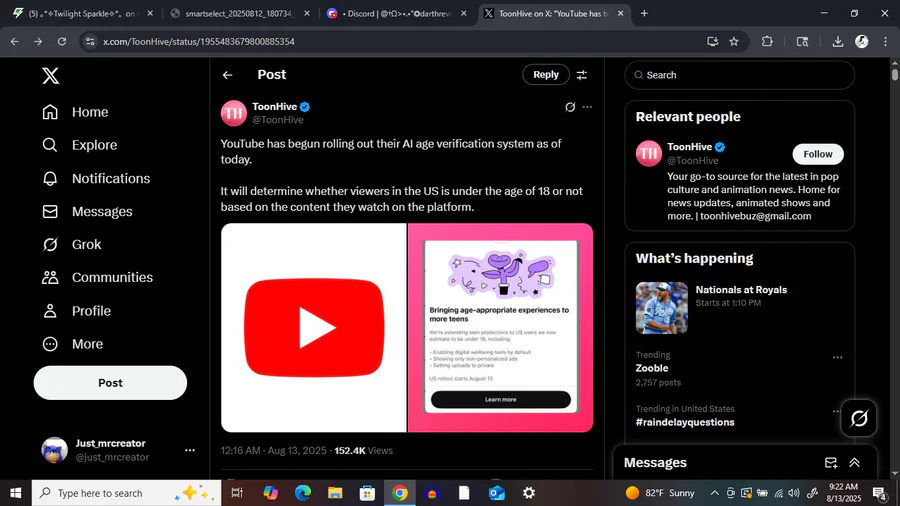Show hidden system tray icons

tap(714, 493)
